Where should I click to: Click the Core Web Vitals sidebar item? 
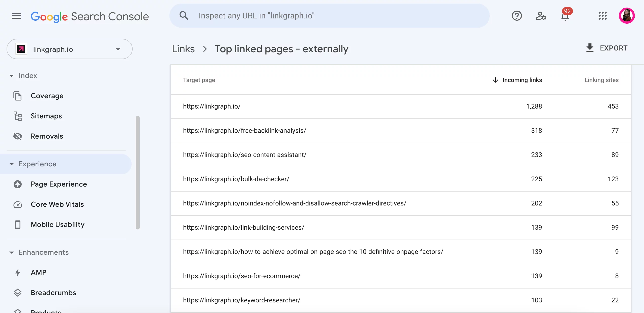[57, 204]
